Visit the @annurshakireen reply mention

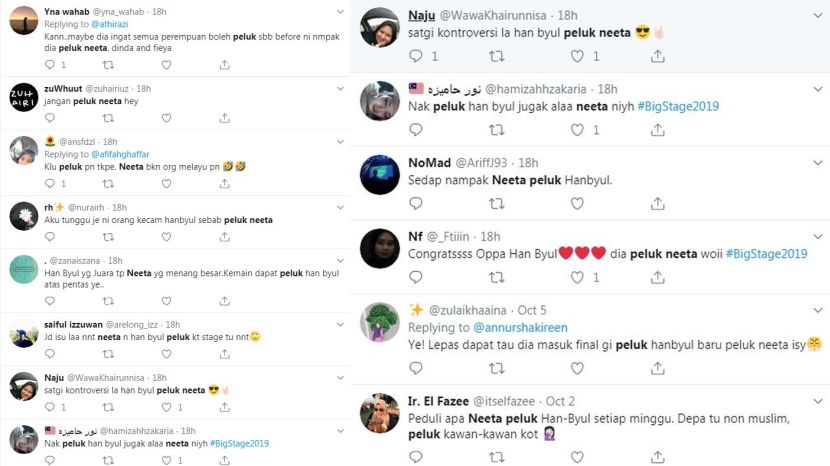(x=520, y=328)
